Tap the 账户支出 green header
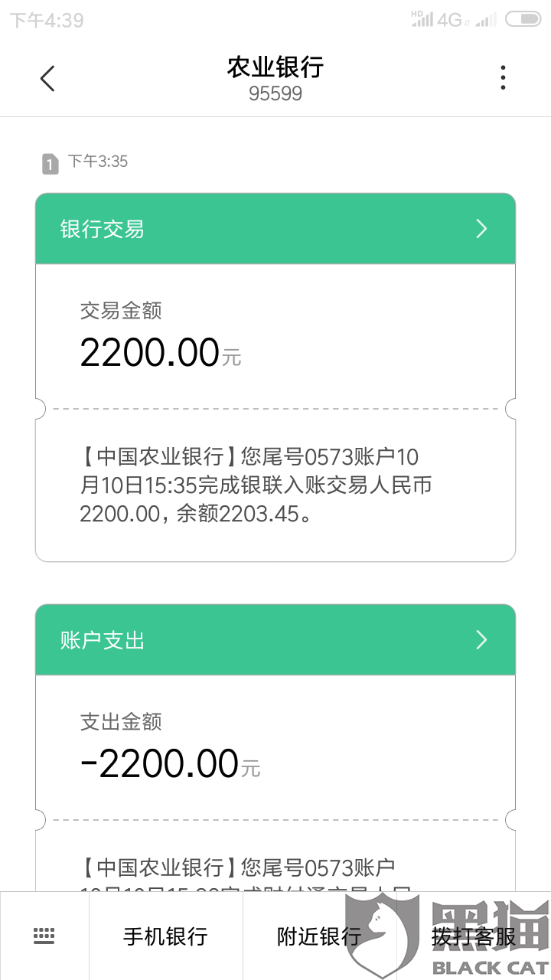Viewport: 551px width, 980px height. coord(230,640)
